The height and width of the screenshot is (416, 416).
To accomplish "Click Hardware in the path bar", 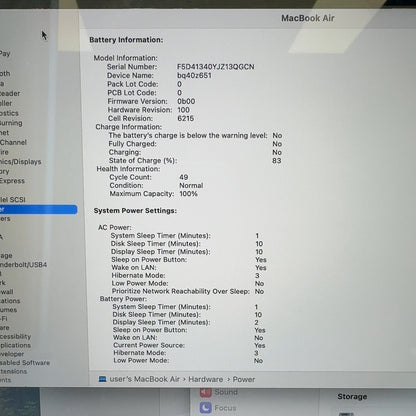I will (x=206, y=379).
